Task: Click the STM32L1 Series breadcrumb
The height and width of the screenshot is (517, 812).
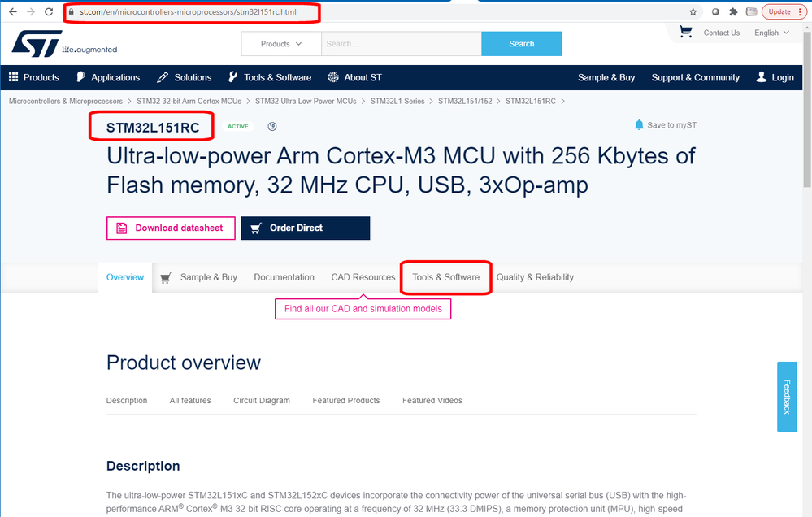Action: 397,101
